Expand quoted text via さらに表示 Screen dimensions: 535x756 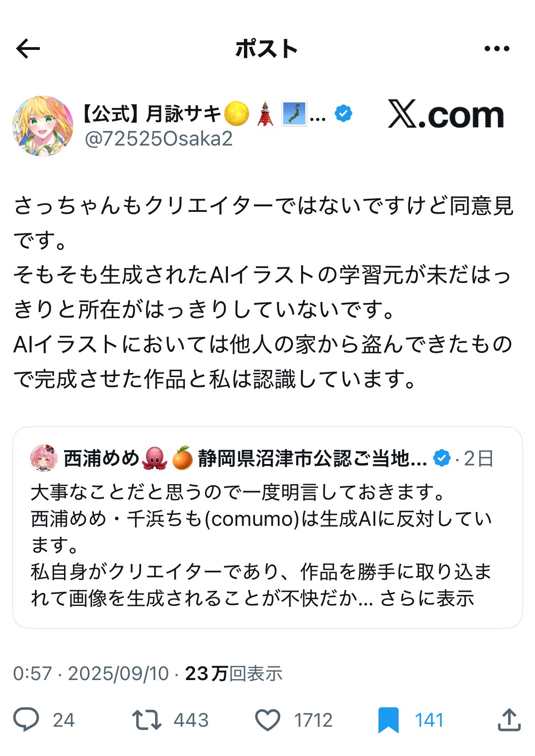427,598
